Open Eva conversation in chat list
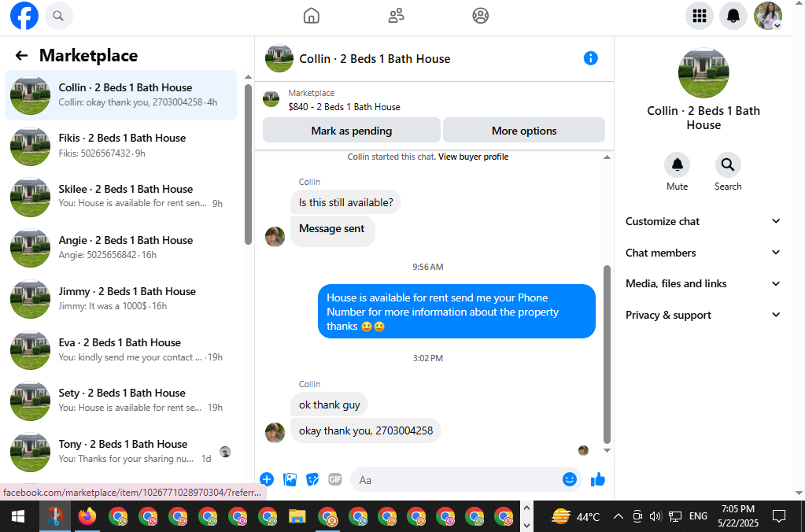This screenshot has height=532, width=805. click(x=120, y=349)
